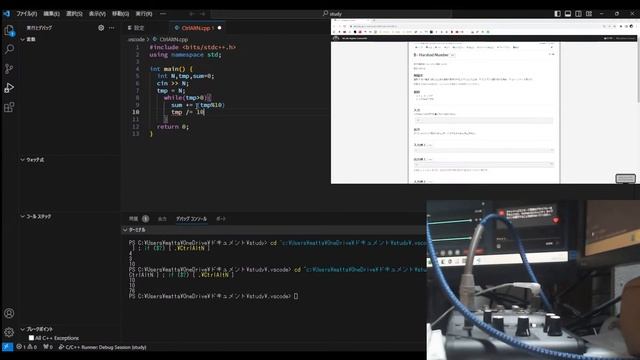The image size is (640, 360).
Task: Click the 'using namespace std;' line
Action: coord(185,54)
